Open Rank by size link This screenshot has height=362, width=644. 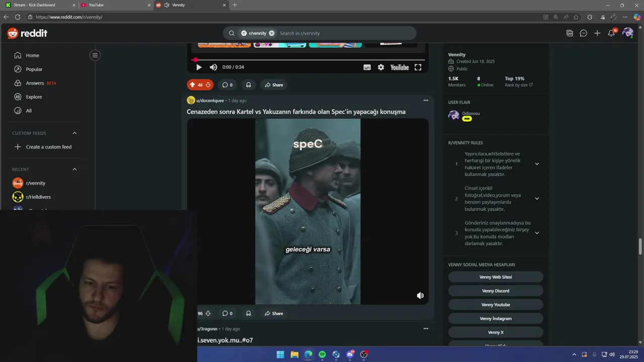click(x=519, y=85)
